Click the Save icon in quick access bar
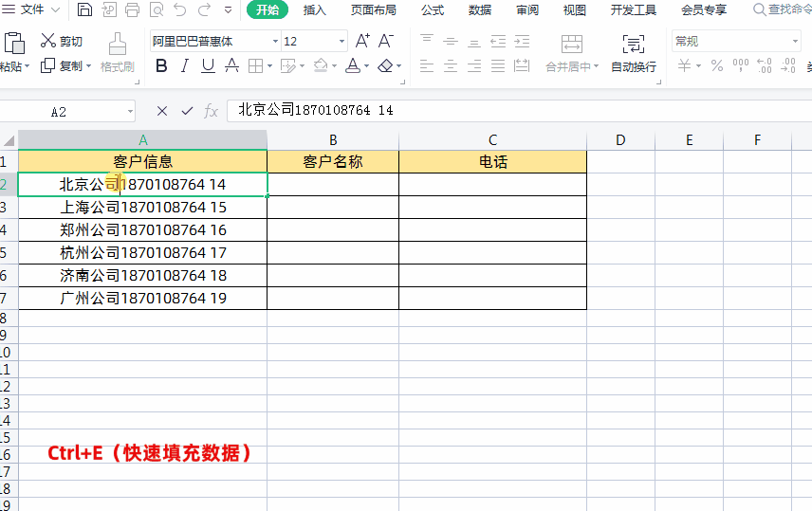Viewport: 812px width, 511px height. pos(85,10)
